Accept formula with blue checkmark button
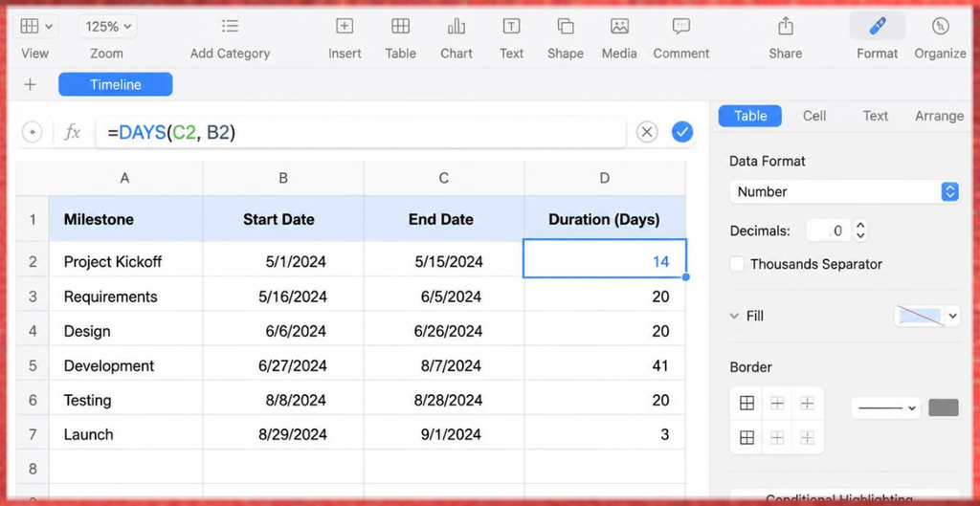 (x=682, y=132)
